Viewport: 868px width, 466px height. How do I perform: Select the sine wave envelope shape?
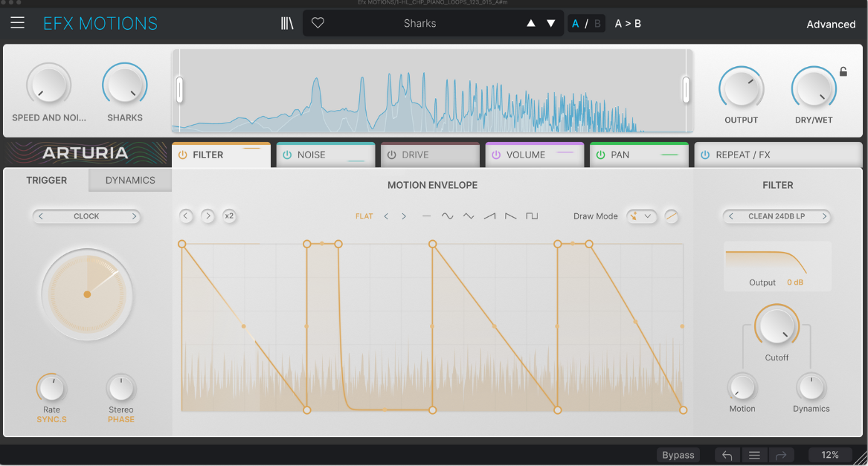[x=447, y=216]
